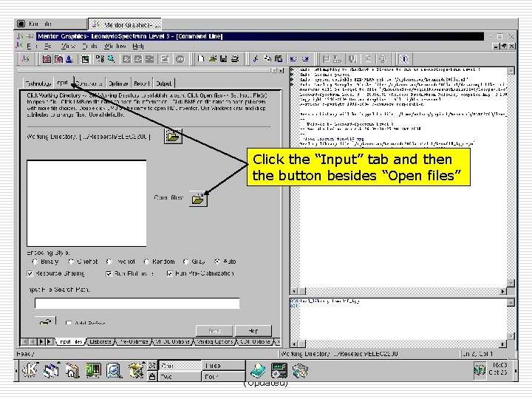Screen dimensions: 532x399
Task: Click the Save diskette icon in the toolbar
Action: pyautogui.click(x=223, y=59)
